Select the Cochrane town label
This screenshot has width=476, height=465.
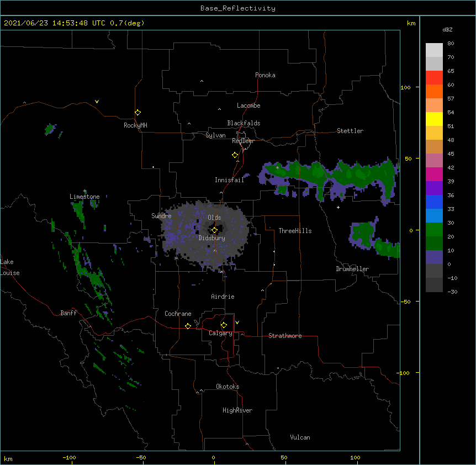[x=178, y=314]
